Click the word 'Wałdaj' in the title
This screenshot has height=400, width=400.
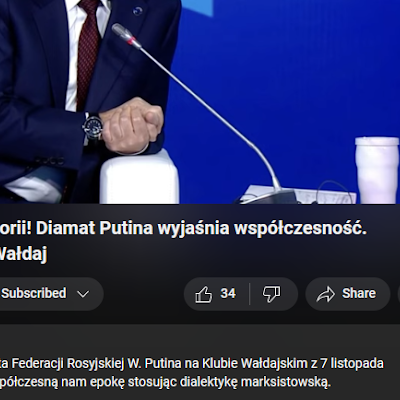tap(23, 254)
